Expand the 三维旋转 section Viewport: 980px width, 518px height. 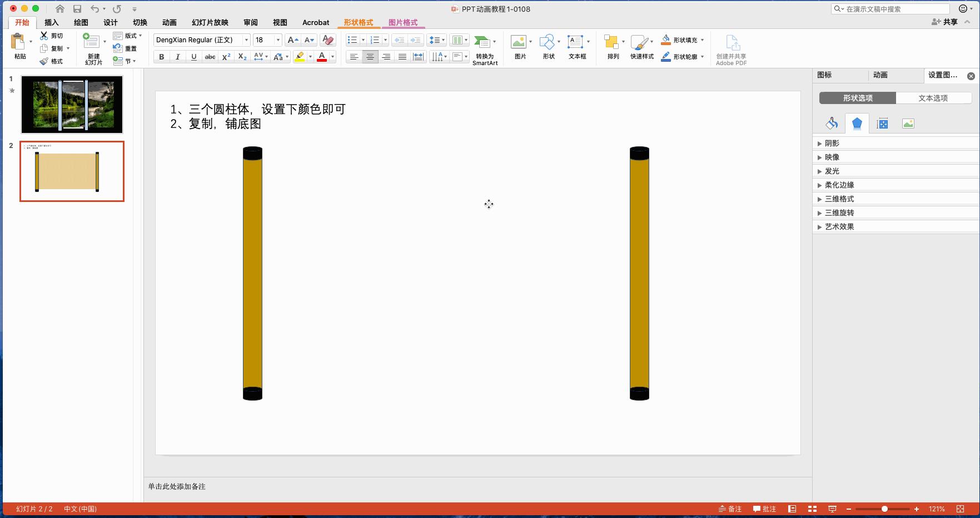pyautogui.click(x=838, y=213)
